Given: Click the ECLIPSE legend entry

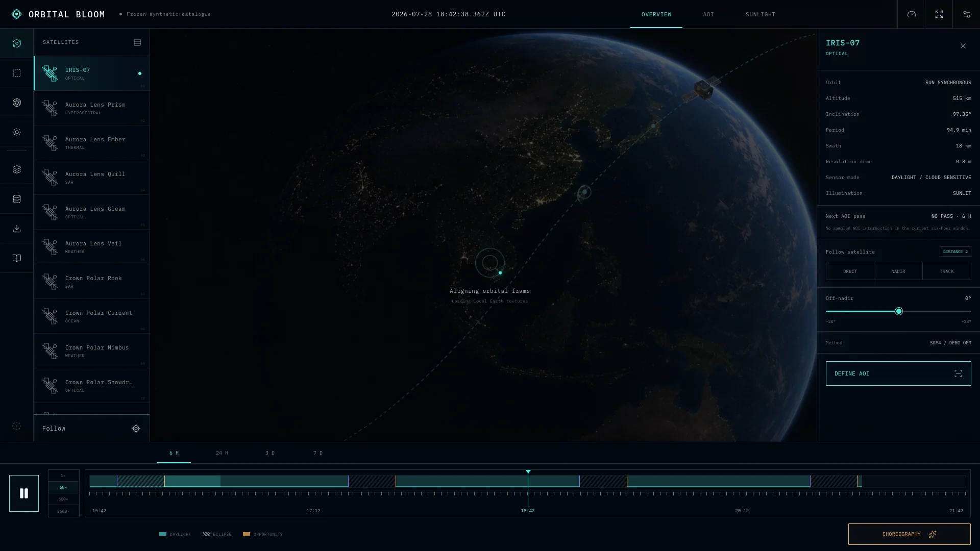Looking at the screenshot, I should [x=217, y=534].
